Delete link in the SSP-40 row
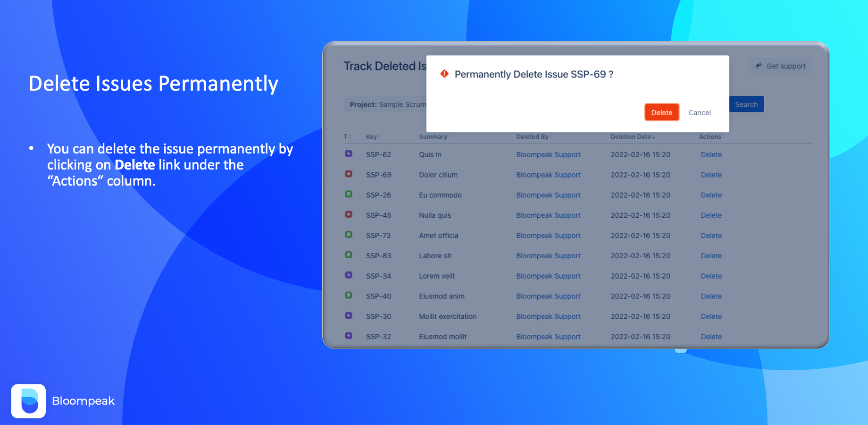Viewport: 868px width, 425px height. coord(711,297)
